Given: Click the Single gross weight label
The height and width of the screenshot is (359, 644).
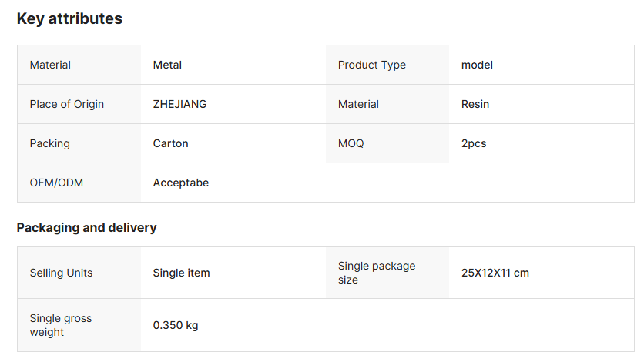Looking at the screenshot, I should click(62, 325).
